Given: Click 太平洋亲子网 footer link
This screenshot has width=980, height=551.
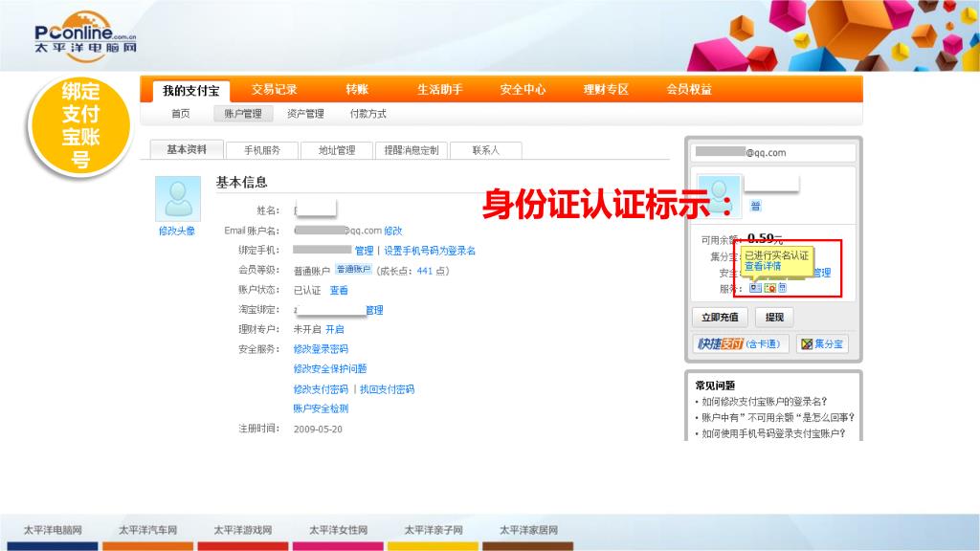Looking at the screenshot, I should 434,530.
